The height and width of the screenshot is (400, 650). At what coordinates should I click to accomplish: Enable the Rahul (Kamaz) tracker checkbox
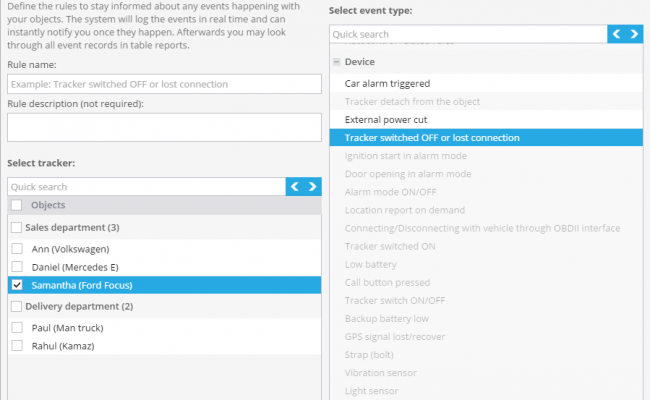17,346
